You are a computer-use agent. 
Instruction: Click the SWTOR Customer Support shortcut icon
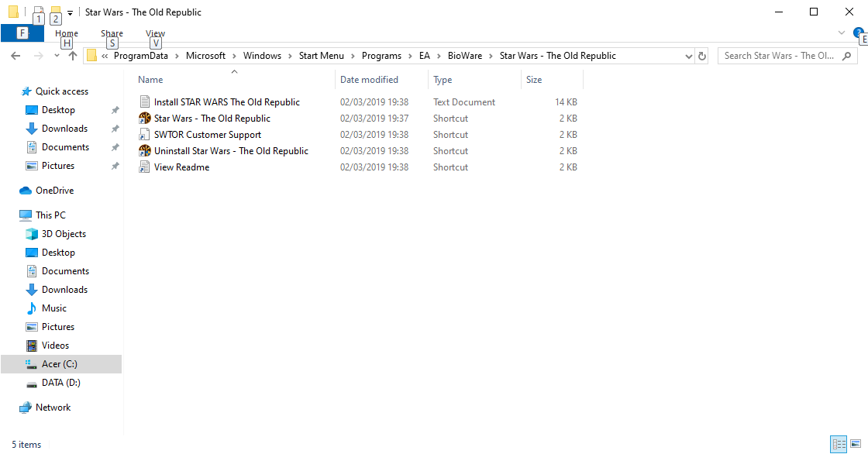point(144,135)
